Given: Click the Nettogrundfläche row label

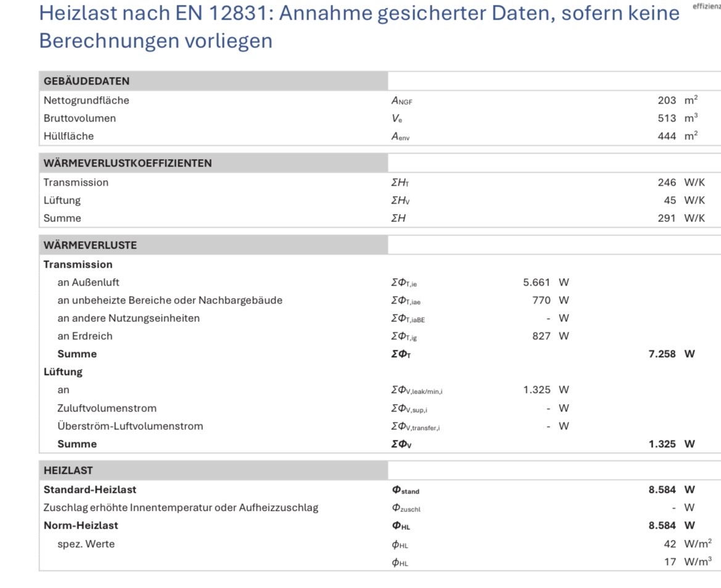Looking at the screenshot, I should point(86,100).
